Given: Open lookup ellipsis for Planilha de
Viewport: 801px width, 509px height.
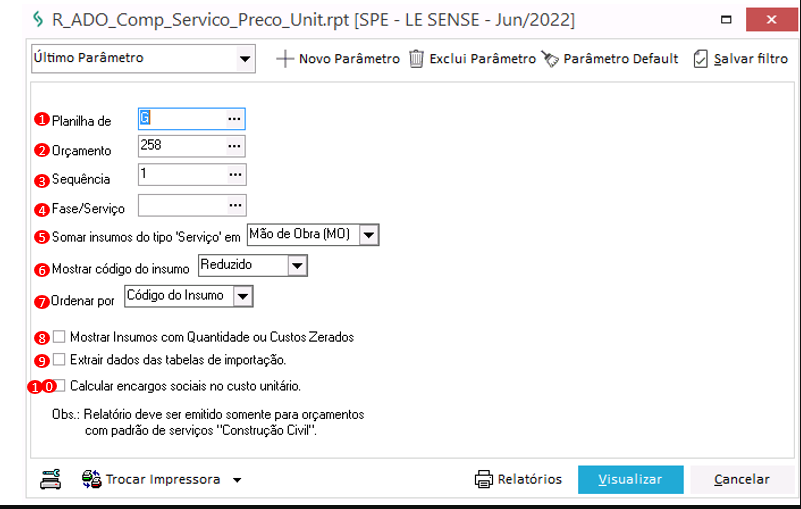Looking at the screenshot, I should (x=234, y=119).
